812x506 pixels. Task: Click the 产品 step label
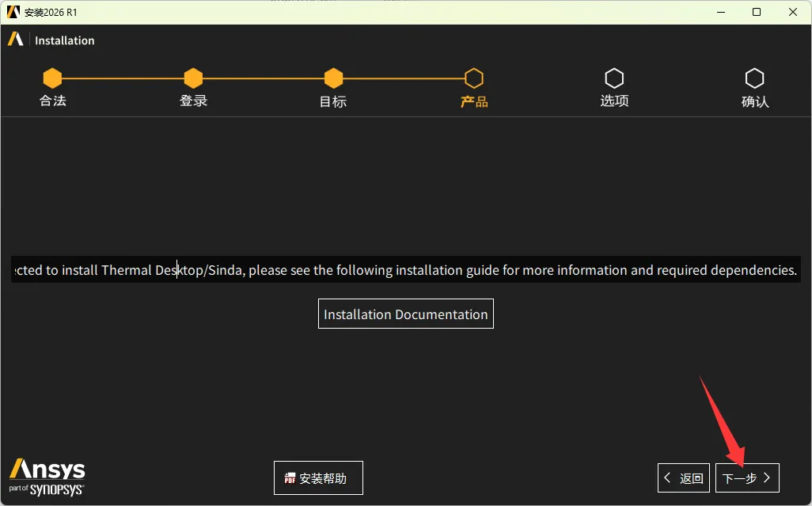pyautogui.click(x=474, y=101)
